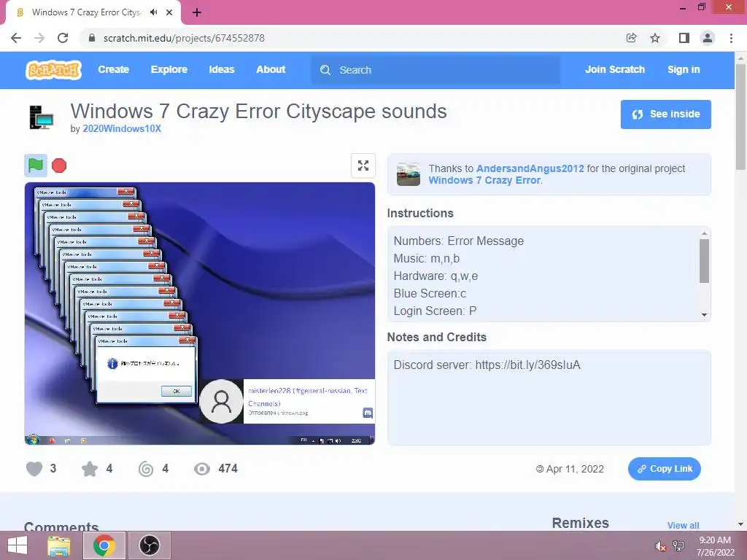Click the page vertical scrollbar thumb
747x560 pixels.
740,117
